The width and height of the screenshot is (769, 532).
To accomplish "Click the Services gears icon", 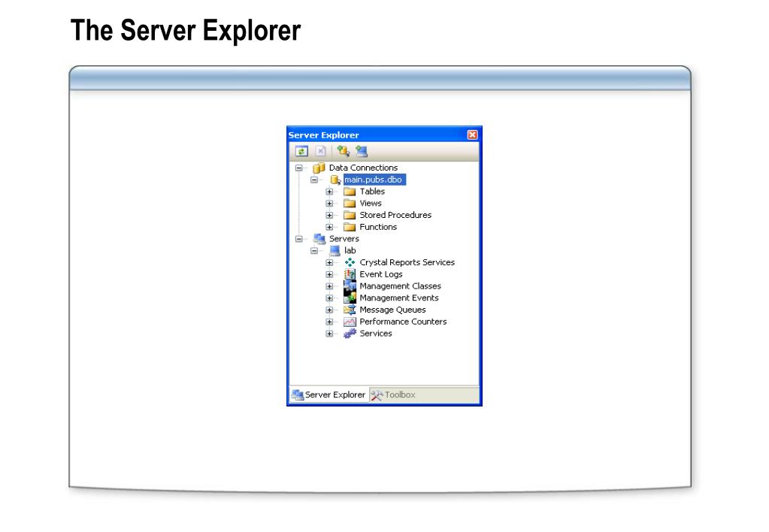I will pos(350,334).
